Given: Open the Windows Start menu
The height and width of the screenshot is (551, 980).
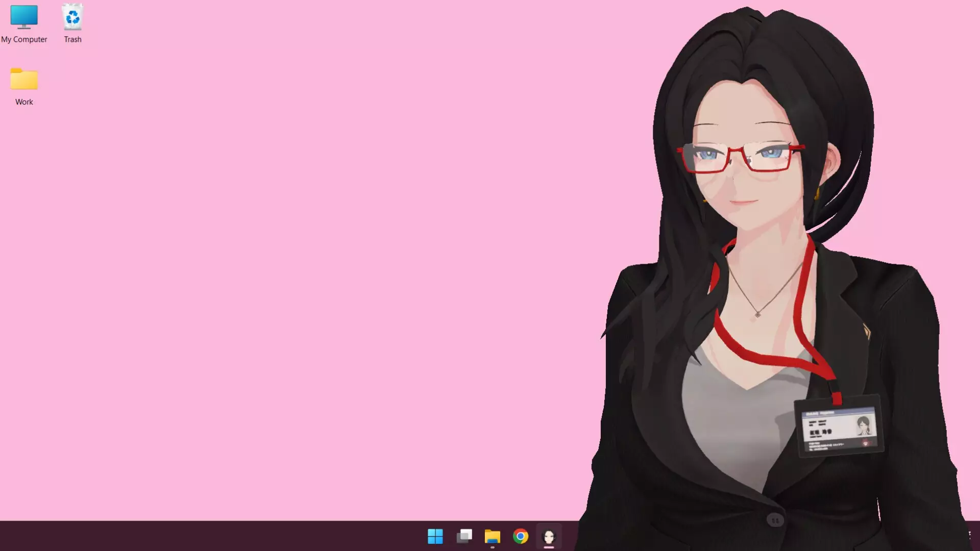Looking at the screenshot, I should click(435, 536).
